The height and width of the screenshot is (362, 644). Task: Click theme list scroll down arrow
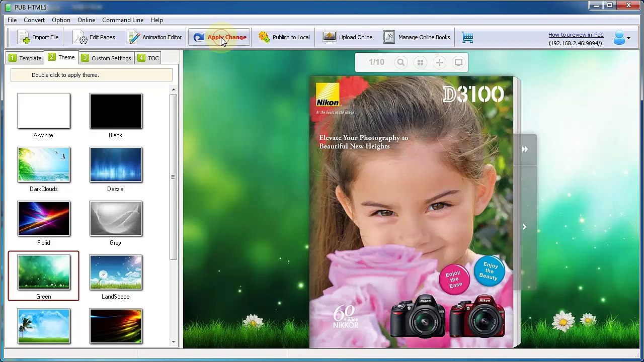(174, 342)
